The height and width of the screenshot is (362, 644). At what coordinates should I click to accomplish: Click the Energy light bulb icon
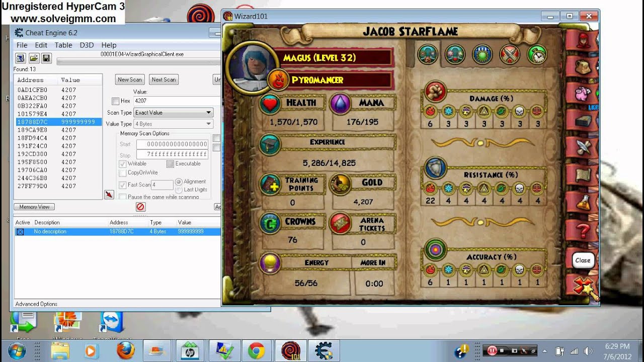click(x=271, y=262)
